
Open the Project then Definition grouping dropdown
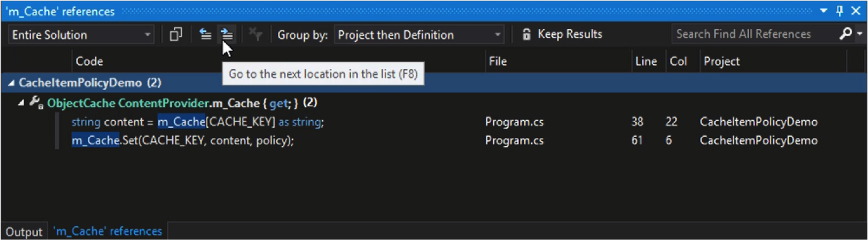pos(418,35)
